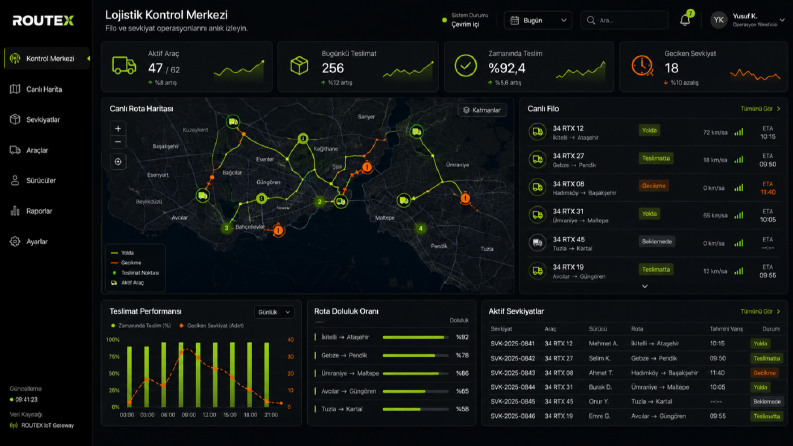Click the Tahmini Varış column header
793x446 pixels.
pos(726,329)
